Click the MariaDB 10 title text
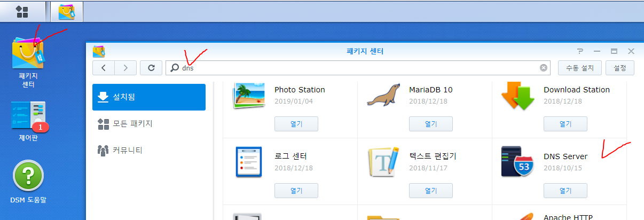Image resolution: width=644 pixels, height=220 pixels. [430, 90]
